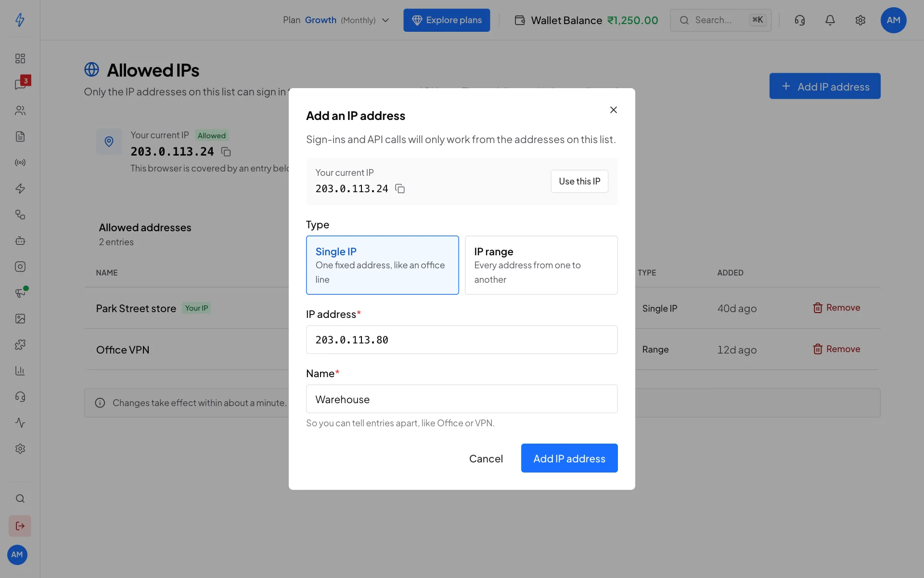924x578 pixels.
Task: Open the bar chart analytics icon in sidebar
Action: pyautogui.click(x=20, y=370)
